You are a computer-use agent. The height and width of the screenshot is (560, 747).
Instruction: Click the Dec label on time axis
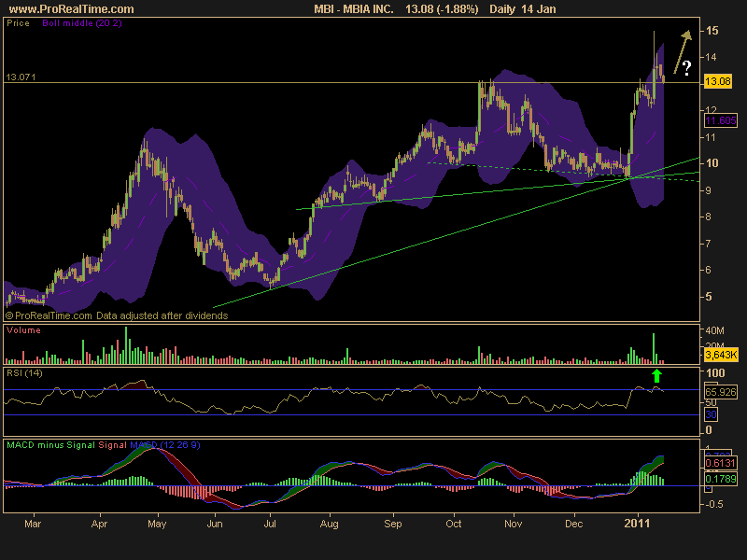[x=573, y=524]
